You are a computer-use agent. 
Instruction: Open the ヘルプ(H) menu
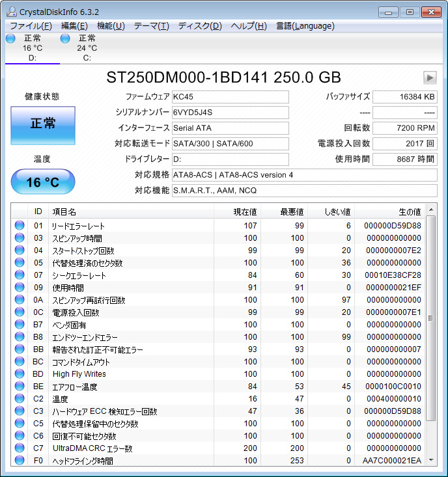coord(249,26)
